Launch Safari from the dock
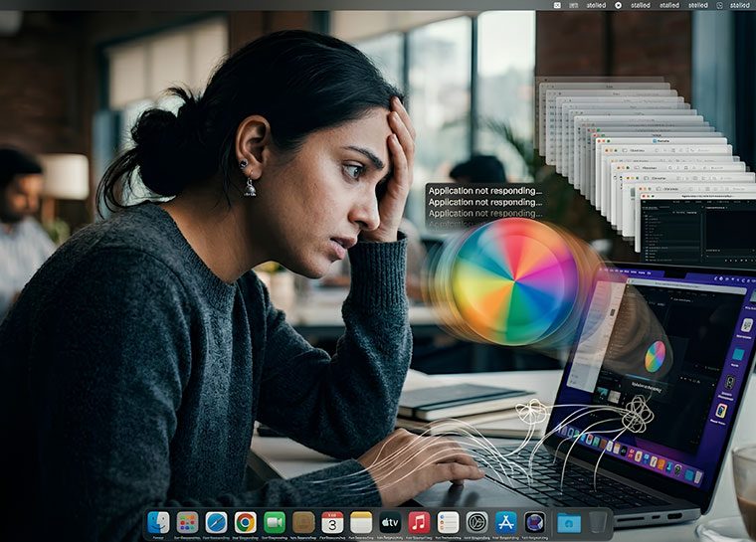The image size is (756, 542). tap(216, 523)
